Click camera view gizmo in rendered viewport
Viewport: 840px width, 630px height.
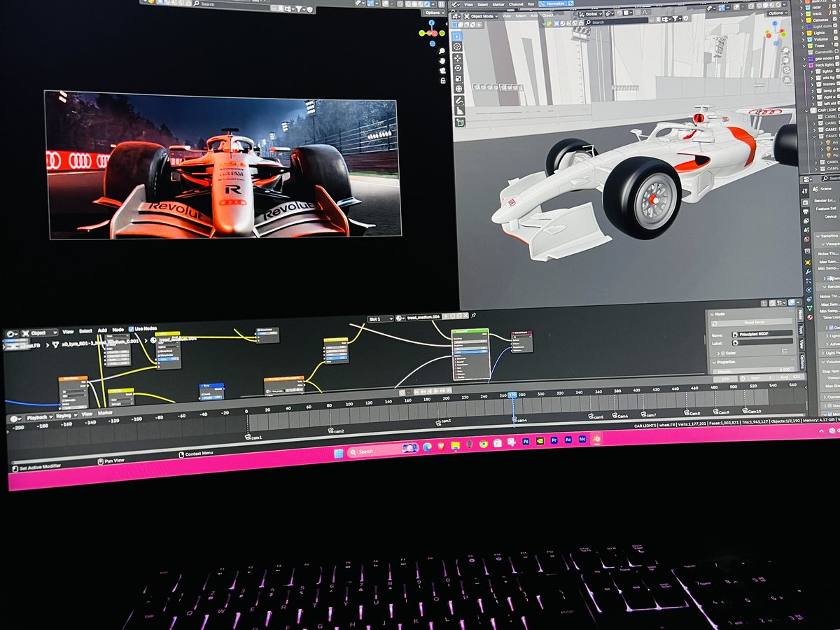pos(442,71)
